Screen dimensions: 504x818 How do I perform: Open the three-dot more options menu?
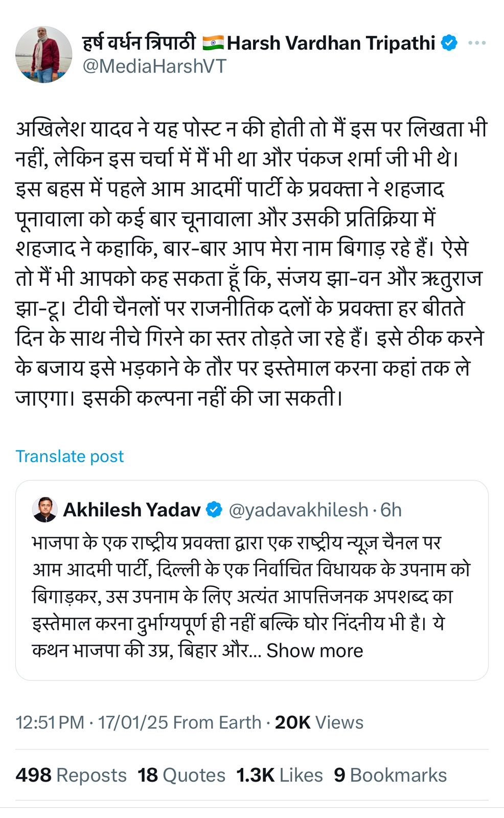(477, 43)
